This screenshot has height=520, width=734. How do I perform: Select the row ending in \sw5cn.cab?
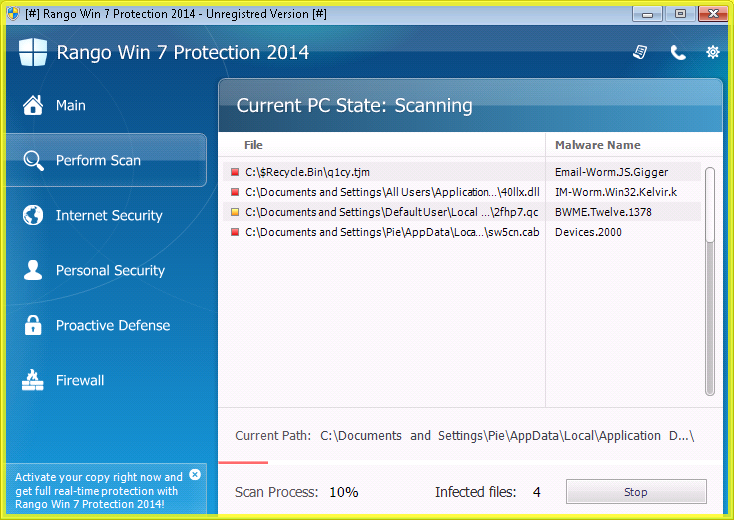(x=462, y=232)
